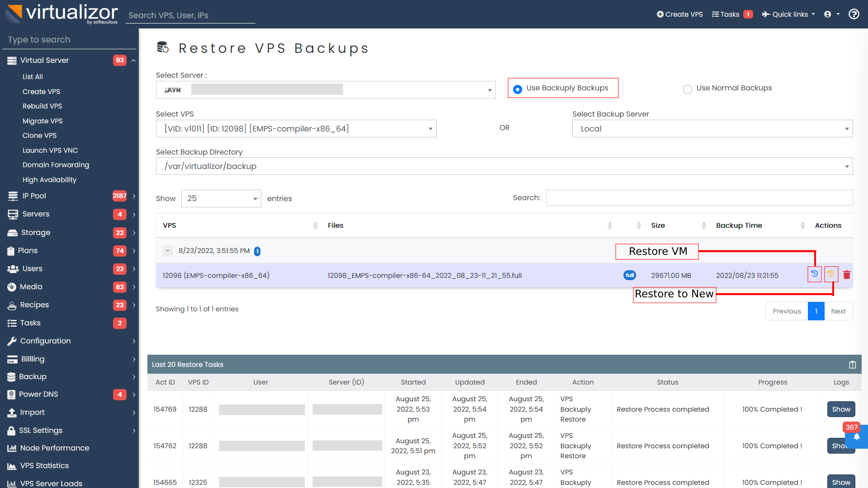Show logs for Act ID 154665

coord(841,482)
